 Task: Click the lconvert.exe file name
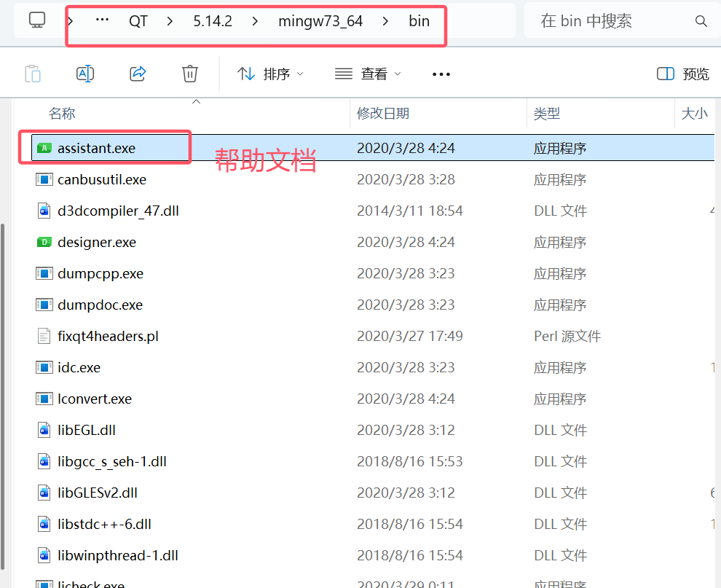95,399
